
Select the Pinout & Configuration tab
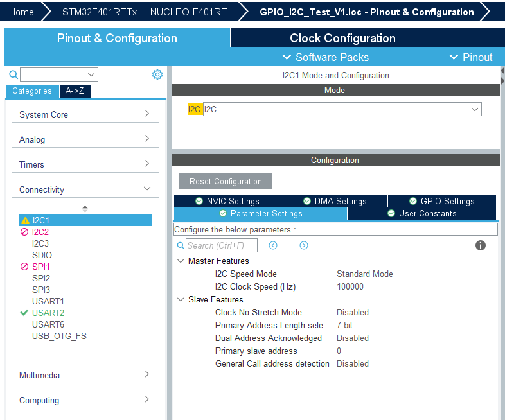(117, 38)
